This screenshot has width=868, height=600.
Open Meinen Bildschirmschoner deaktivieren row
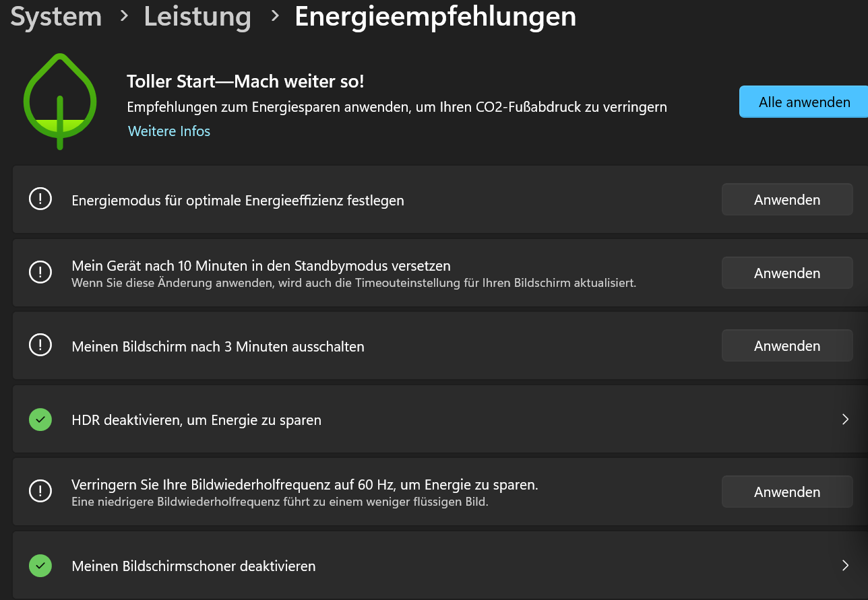440,566
